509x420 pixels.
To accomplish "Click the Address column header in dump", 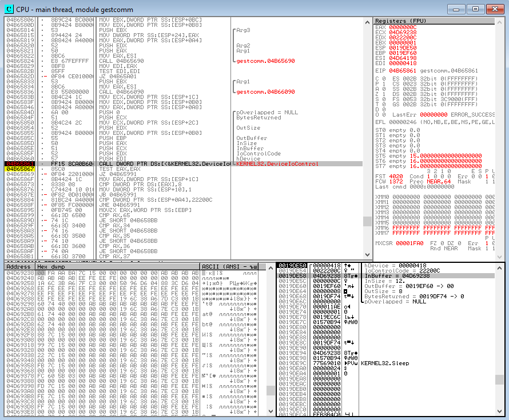I will (20, 267).
